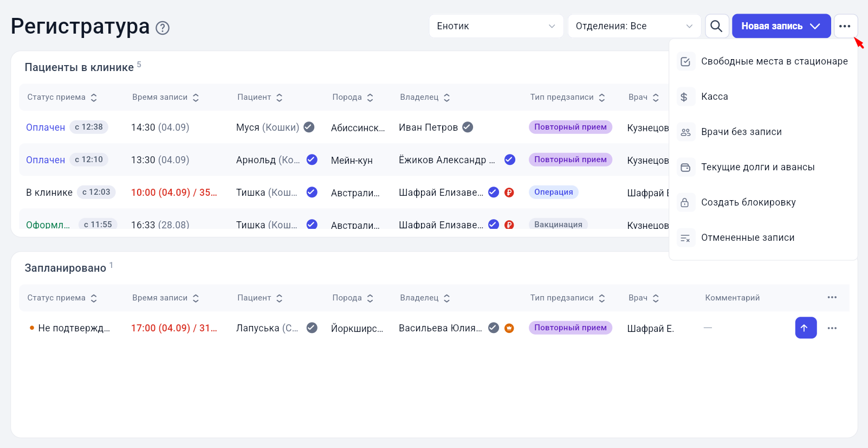Click the wallet icon for Текущие долги и авансы
The height and width of the screenshot is (448, 868).
pyautogui.click(x=685, y=167)
